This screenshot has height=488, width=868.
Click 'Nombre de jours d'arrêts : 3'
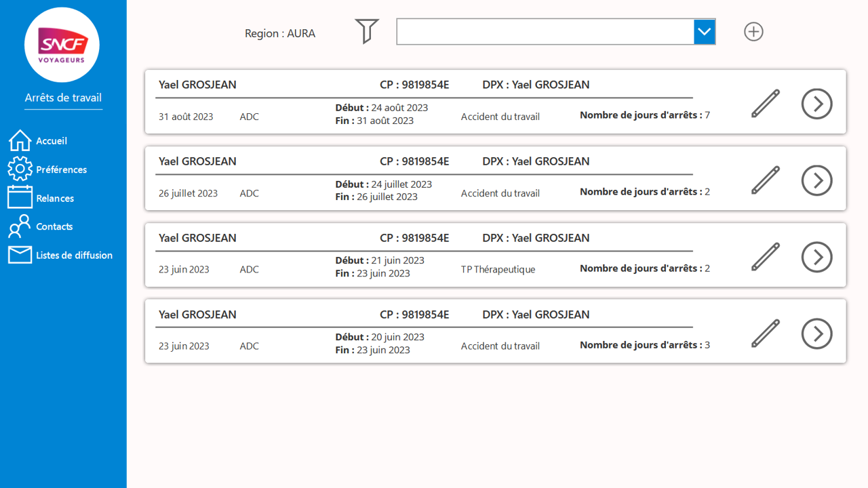(645, 345)
